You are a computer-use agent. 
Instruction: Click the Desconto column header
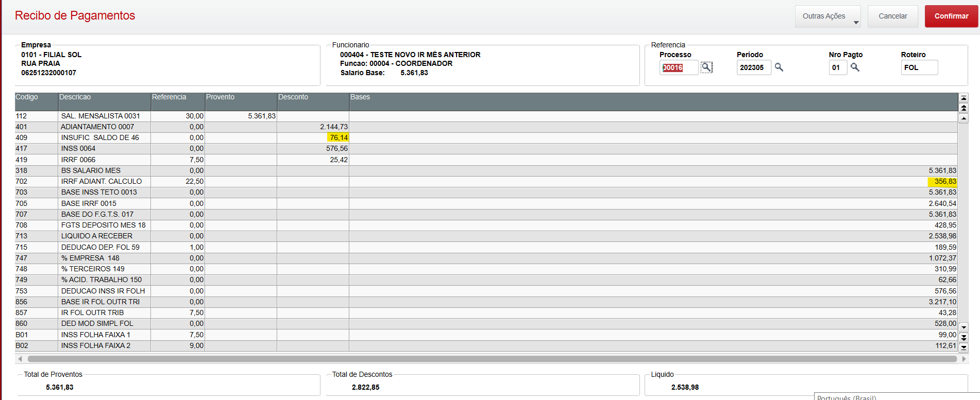(313, 101)
